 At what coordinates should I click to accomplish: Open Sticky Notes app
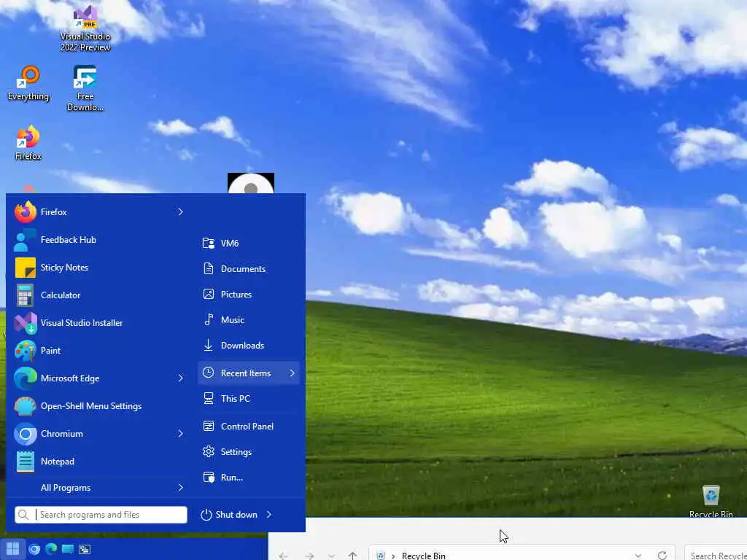99,267
